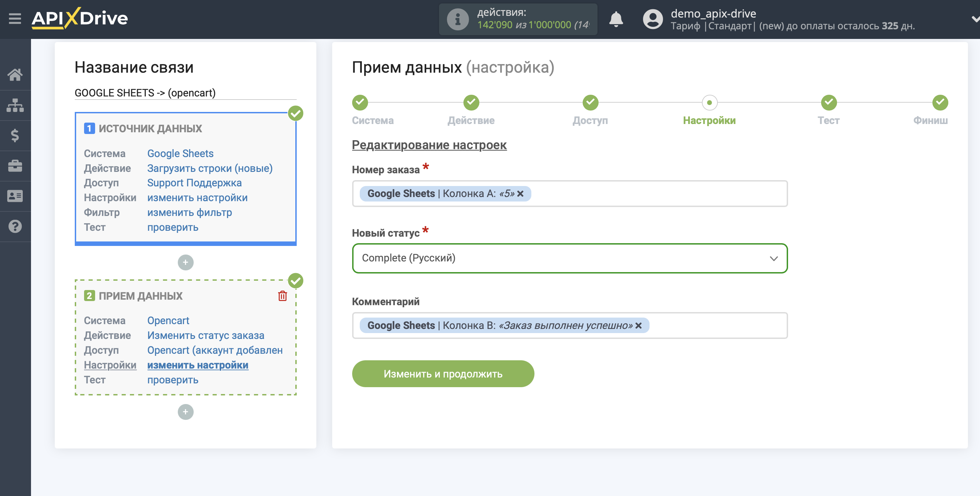This screenshot has height=496, width=980.
Task: Click the ApiX-Drive logo
Action: pos(80,18)
